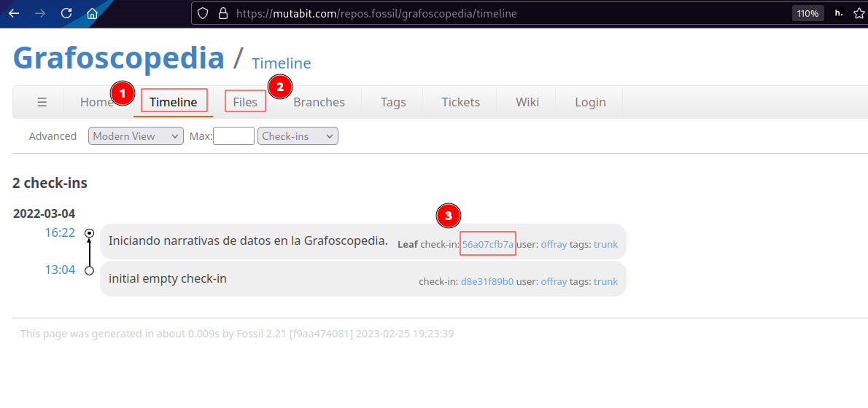Open the Files tab
The width and height of the screenshot is (868, 408).
coord(245,102)
